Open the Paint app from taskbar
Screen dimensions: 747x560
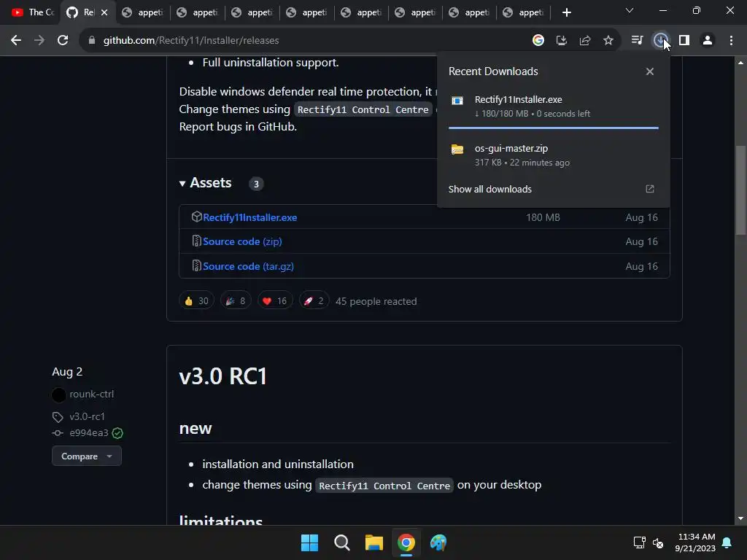pos(438,542)
